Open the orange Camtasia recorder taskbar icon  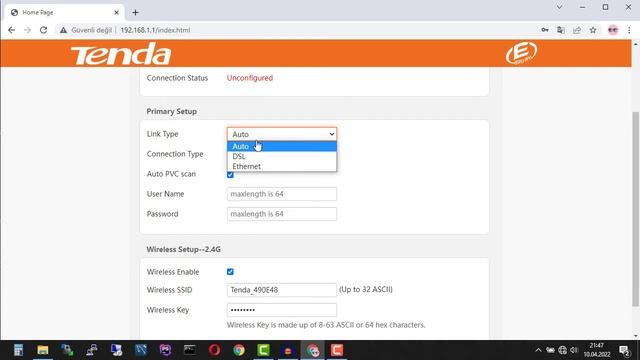coord(337,350)
